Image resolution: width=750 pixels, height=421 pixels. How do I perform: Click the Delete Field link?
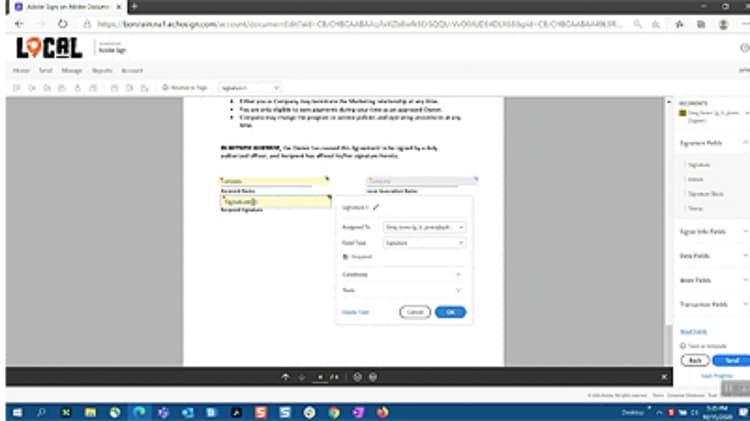coord(355,312)
